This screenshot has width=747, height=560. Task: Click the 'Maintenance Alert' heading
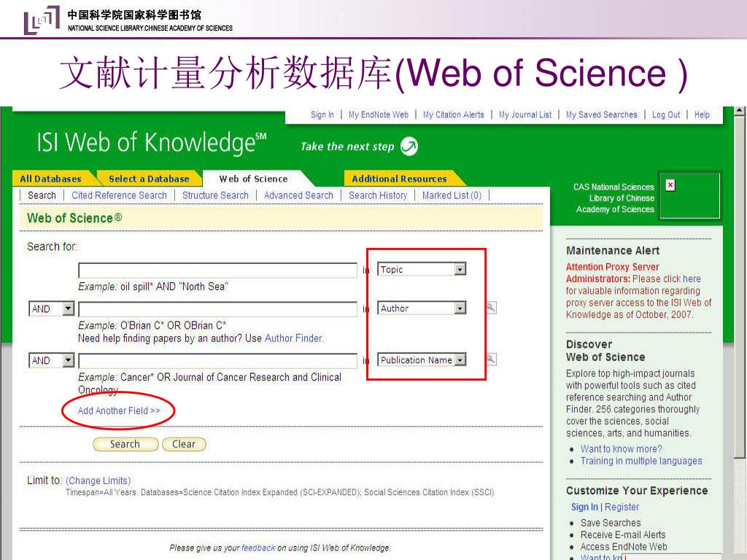tap(613, 251)
